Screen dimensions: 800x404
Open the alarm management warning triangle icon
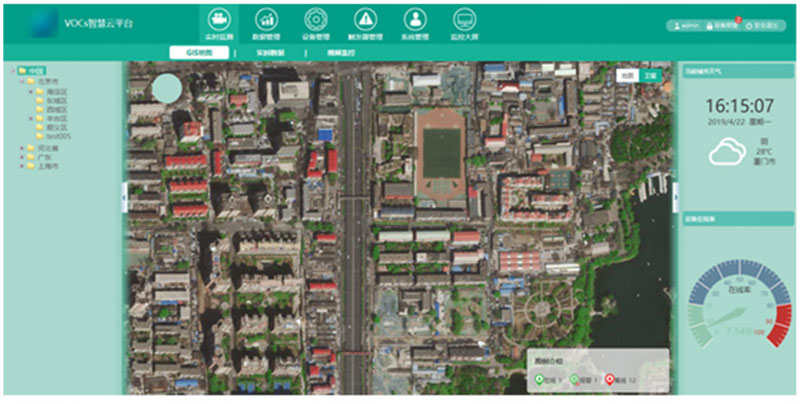pos(365,20)
